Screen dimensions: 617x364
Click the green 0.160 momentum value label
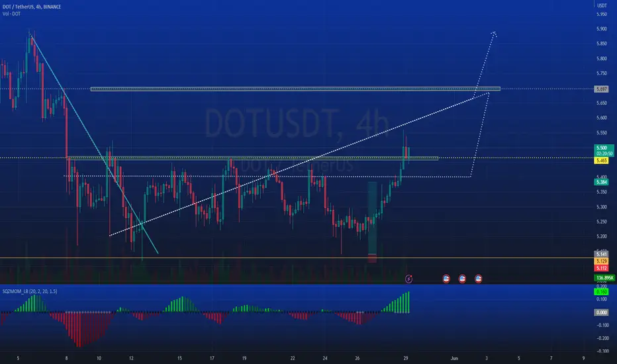[x=601, y=292]
